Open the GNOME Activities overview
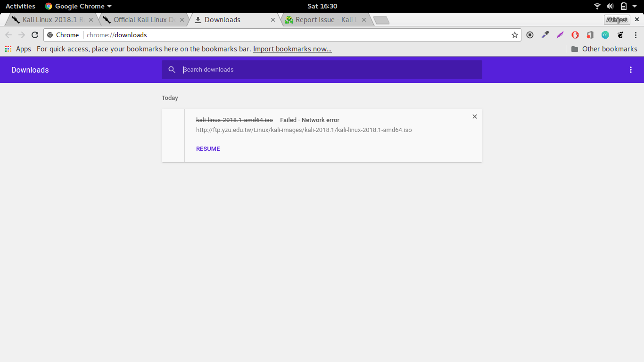Image resolution: width=644 pixels, height=362 pixels. 20,6
